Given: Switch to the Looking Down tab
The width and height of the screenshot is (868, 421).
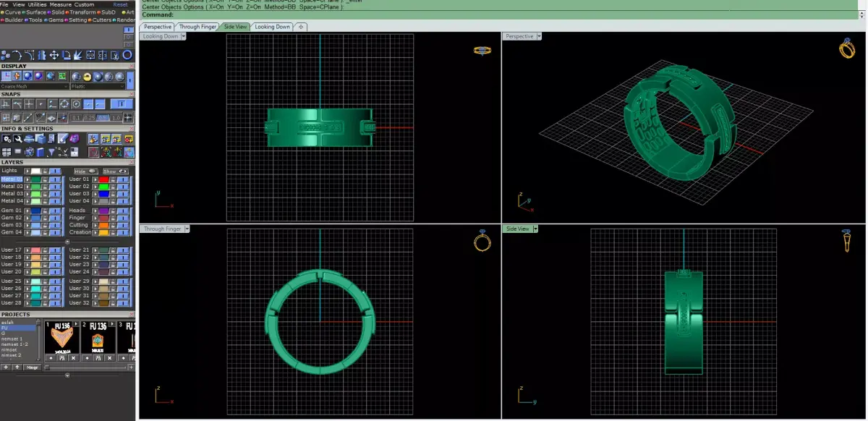Looking at the screenshot, I should [272, 27].
